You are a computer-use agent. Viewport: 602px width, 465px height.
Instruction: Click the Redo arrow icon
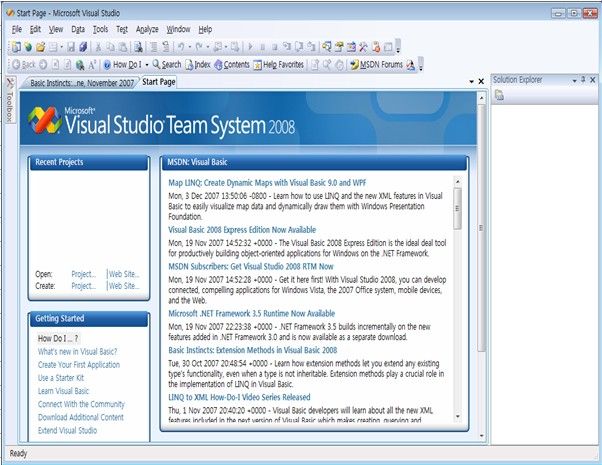pos(199,47)
